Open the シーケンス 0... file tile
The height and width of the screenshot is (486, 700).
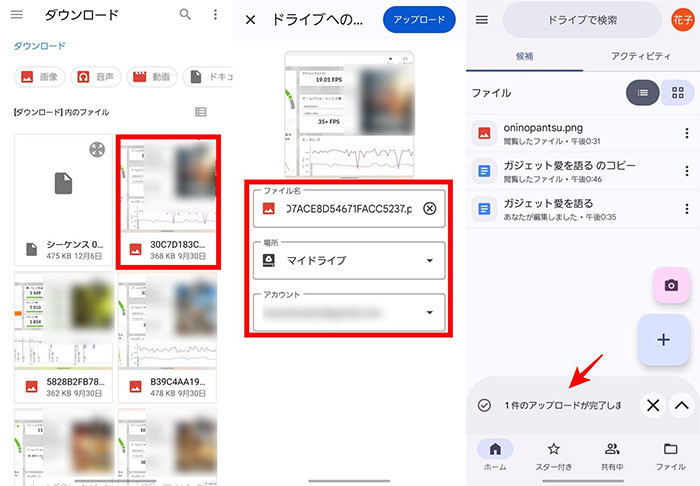pyautogui.click(x=63, y=200)
